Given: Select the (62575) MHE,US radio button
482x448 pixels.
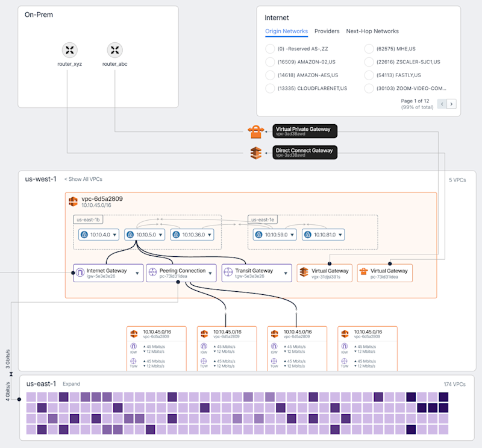Looking at the screenshot, I should coord(369,49).
